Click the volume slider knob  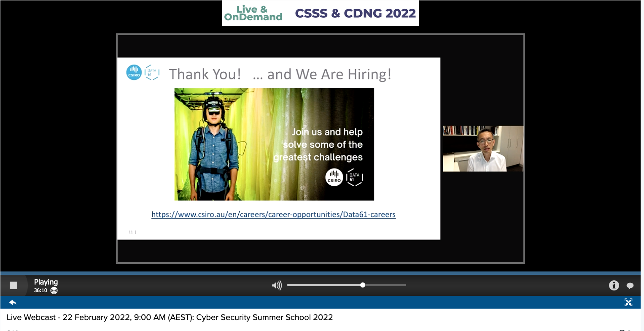363,285
